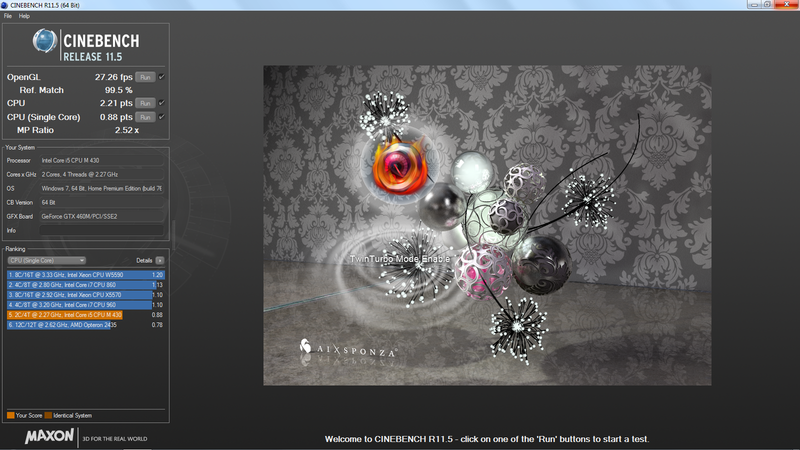
Task: Run the OpenGL benchmark test
Action: pos(145,77)
